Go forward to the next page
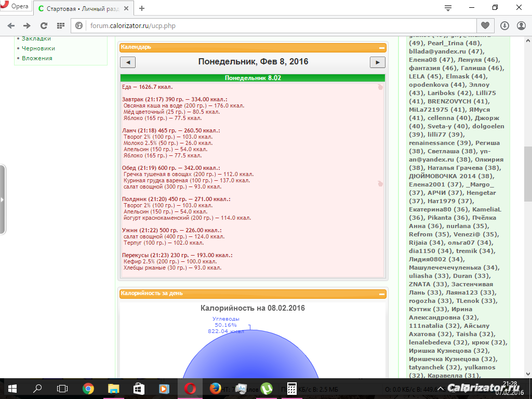 pos(27,26)
